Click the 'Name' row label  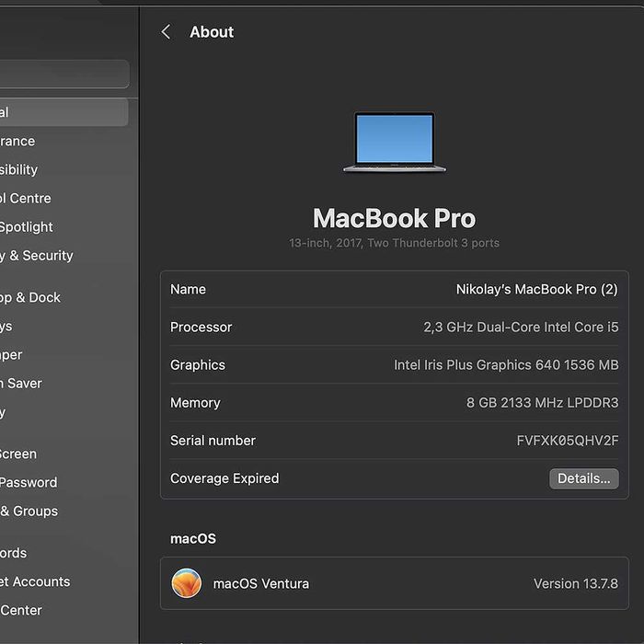[188, 289]
